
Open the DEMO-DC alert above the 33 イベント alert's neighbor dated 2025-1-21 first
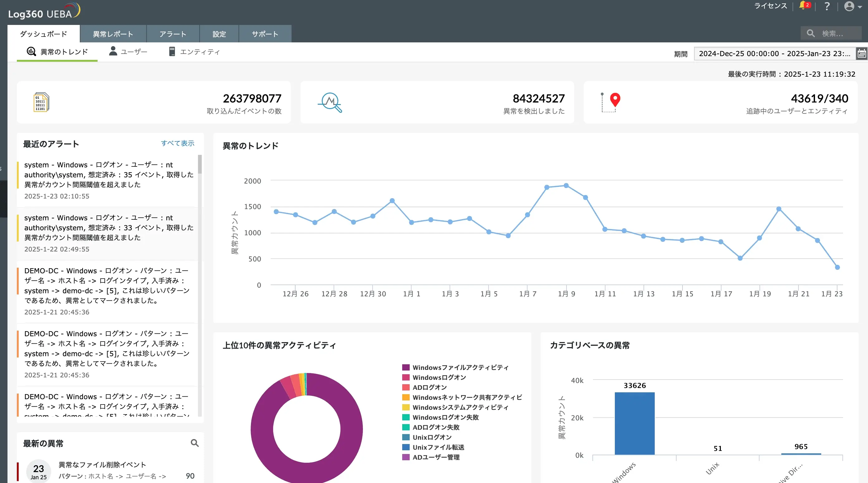[x=107, y=291]
